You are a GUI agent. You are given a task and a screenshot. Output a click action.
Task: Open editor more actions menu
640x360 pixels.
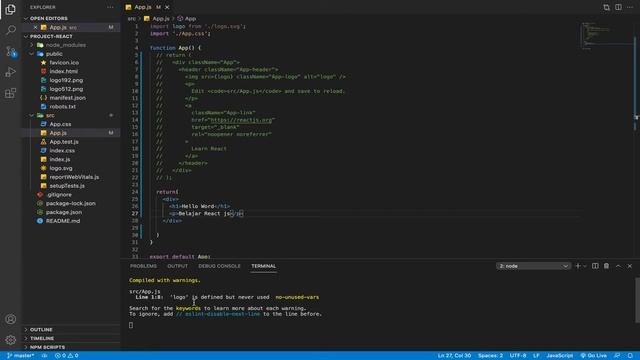(x=630, y=7)
